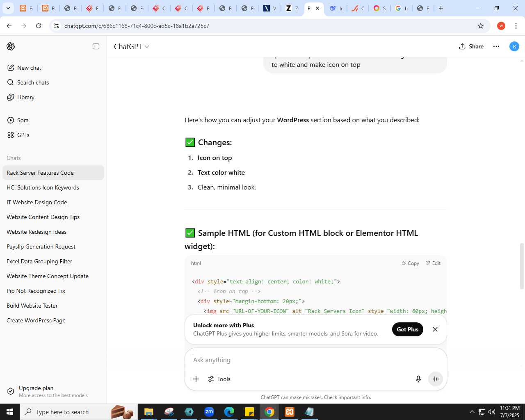
Task: Open the R profile avatar
Action: tap(514, 46)
